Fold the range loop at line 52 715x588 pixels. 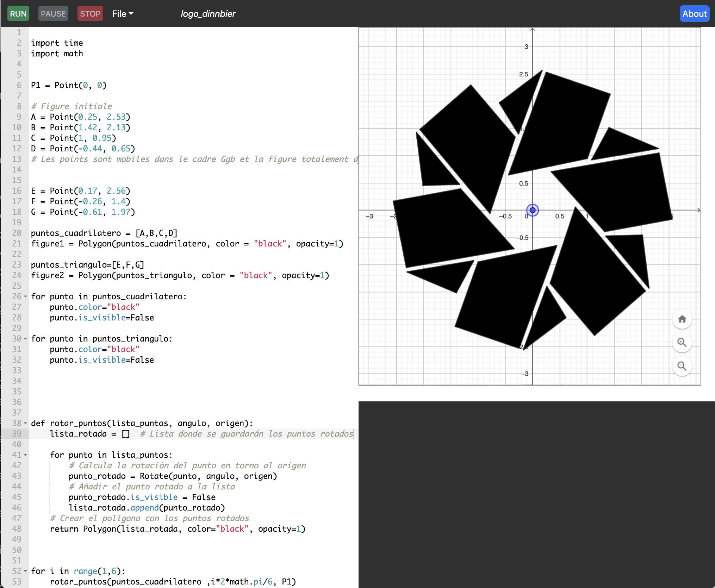coord(25,571)
